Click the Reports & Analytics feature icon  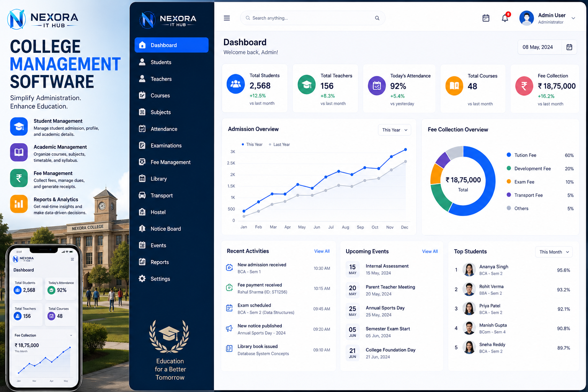pyautogui.click(x=19, y=204)
